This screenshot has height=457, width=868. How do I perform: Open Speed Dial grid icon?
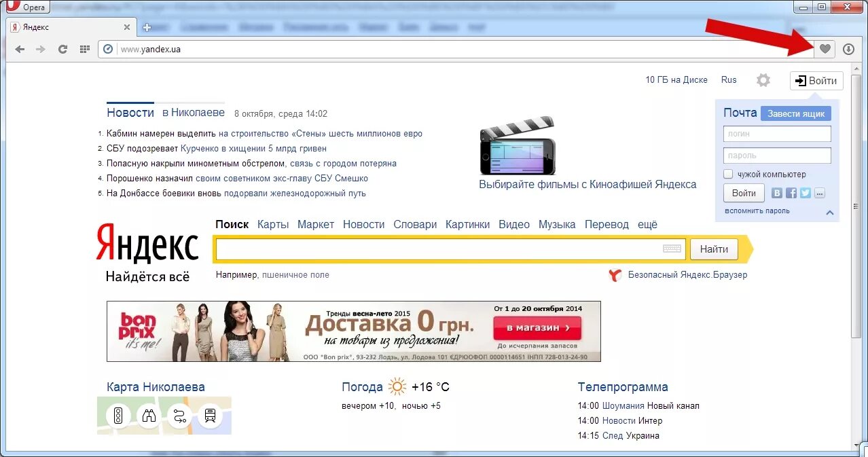pos(85,49)
